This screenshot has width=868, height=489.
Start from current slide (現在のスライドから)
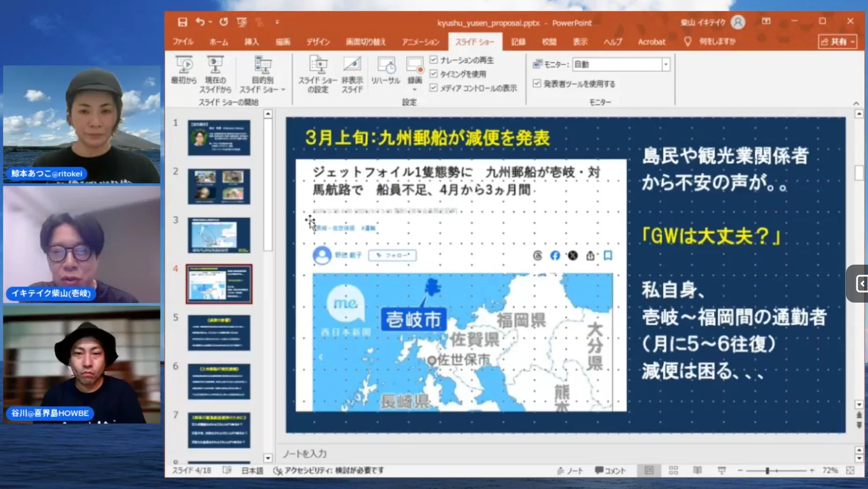[x=215, y=74]
